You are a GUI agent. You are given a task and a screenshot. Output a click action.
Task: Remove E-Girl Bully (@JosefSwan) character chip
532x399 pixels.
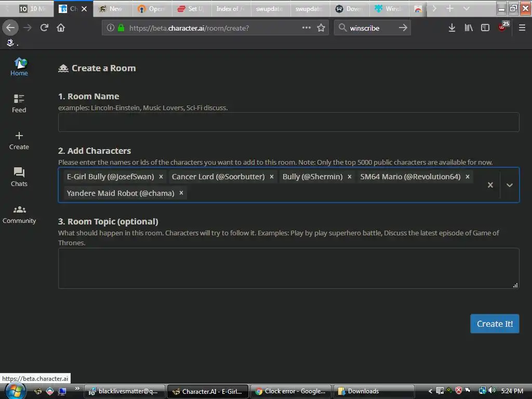click(x=161, y=177)
